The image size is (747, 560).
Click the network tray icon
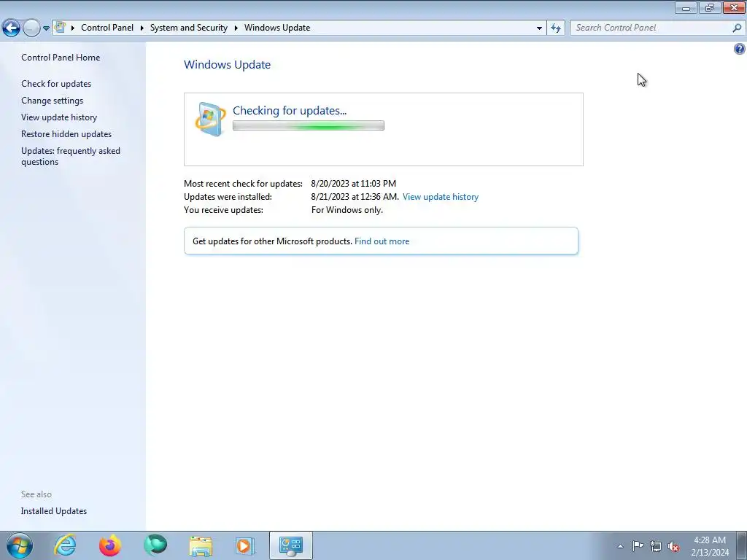tap(656, 546)
